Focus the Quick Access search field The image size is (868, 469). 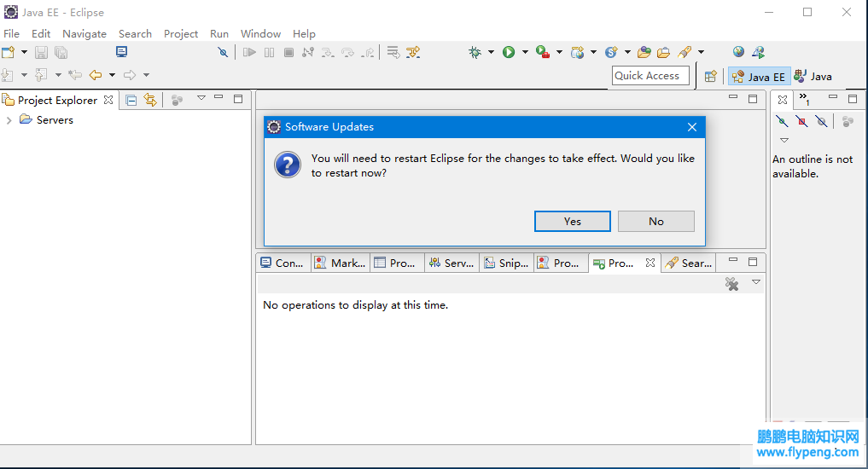click(650, 76)
